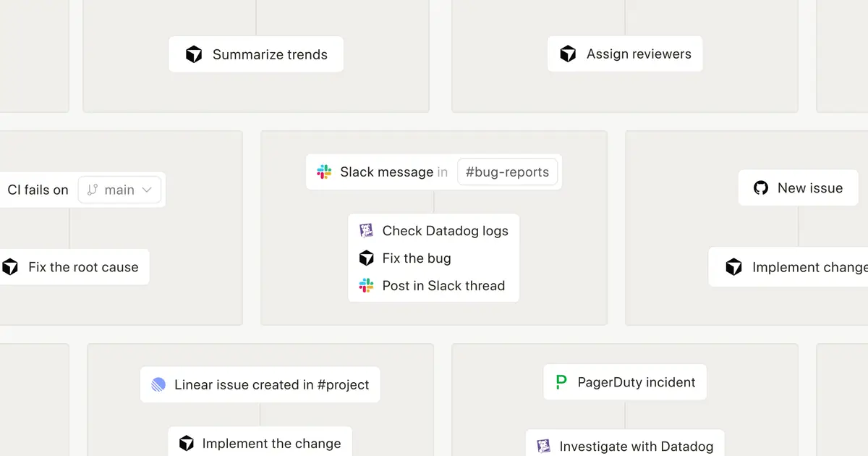
Task: Expand the chevron next to main
Action: pyautogui.click(x=147, y=190)
